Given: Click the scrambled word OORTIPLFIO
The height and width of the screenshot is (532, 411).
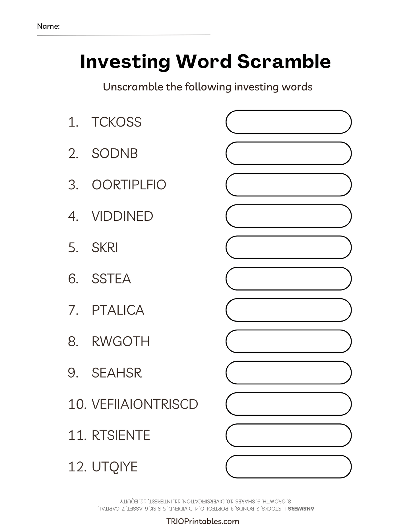Looking at the screenshot, I should 129,185.
